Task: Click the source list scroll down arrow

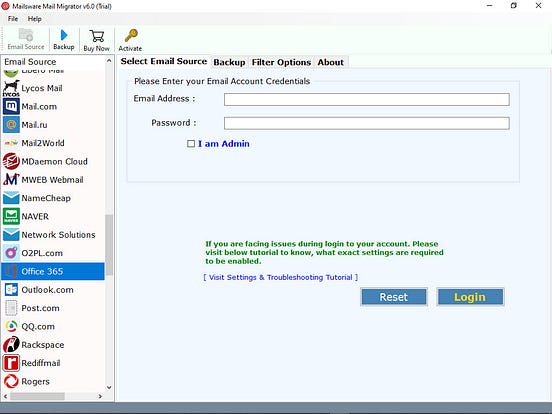Action: click(109, 387)
